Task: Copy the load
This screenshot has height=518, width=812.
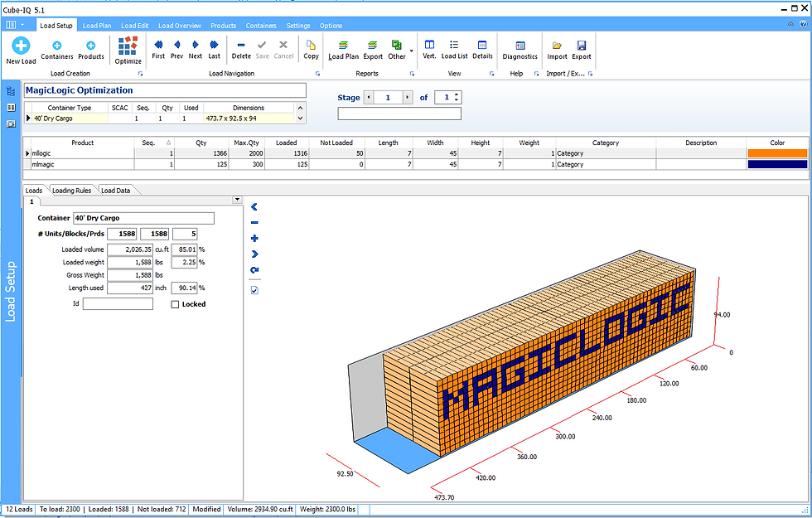Action: coord(311,50)
